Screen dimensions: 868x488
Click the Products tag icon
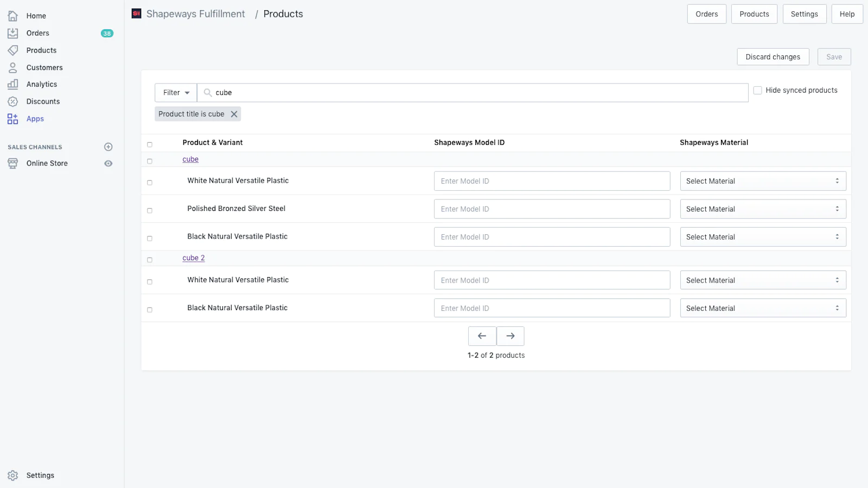(13, 50)
